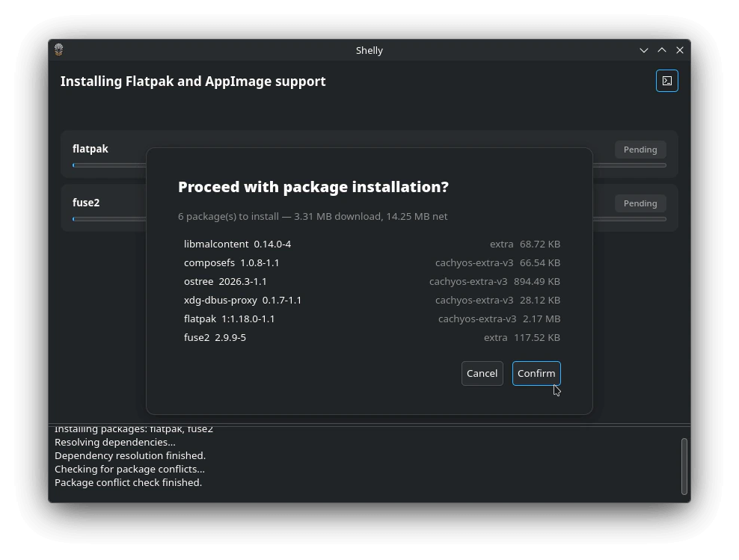Viewport: 739px width, 560px height.
Task: Confirm the package installation
Action: tap(536, 373)
